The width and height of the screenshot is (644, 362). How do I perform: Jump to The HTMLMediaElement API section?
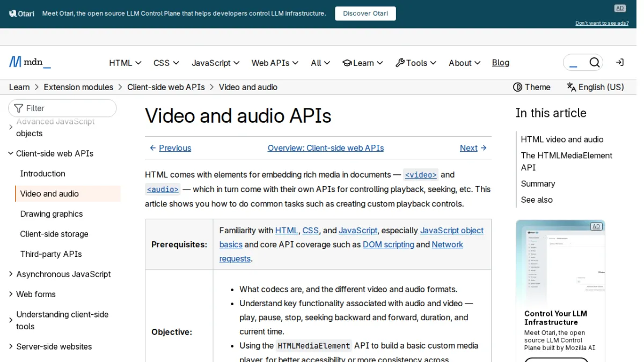pos(567,161)
